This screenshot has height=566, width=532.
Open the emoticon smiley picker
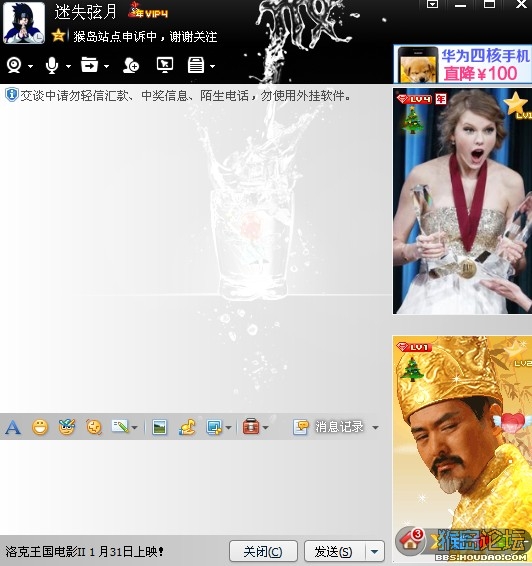pos(40,427)
